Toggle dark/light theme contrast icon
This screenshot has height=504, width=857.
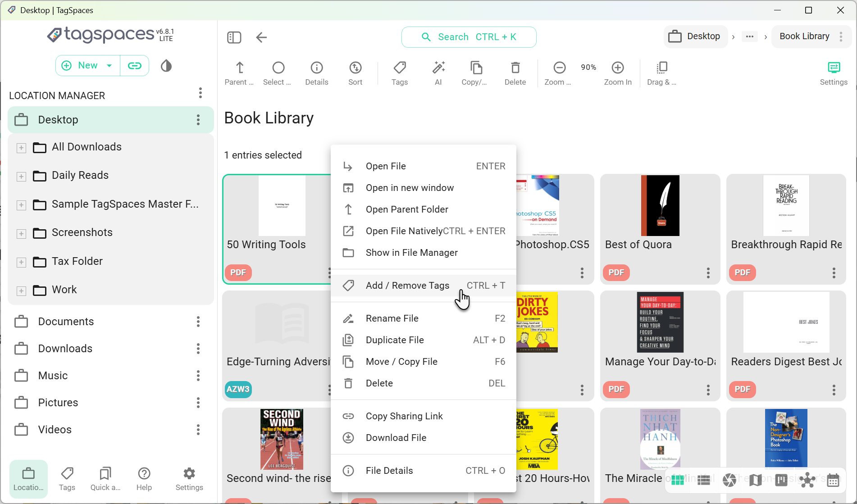(x=166, y=66)
